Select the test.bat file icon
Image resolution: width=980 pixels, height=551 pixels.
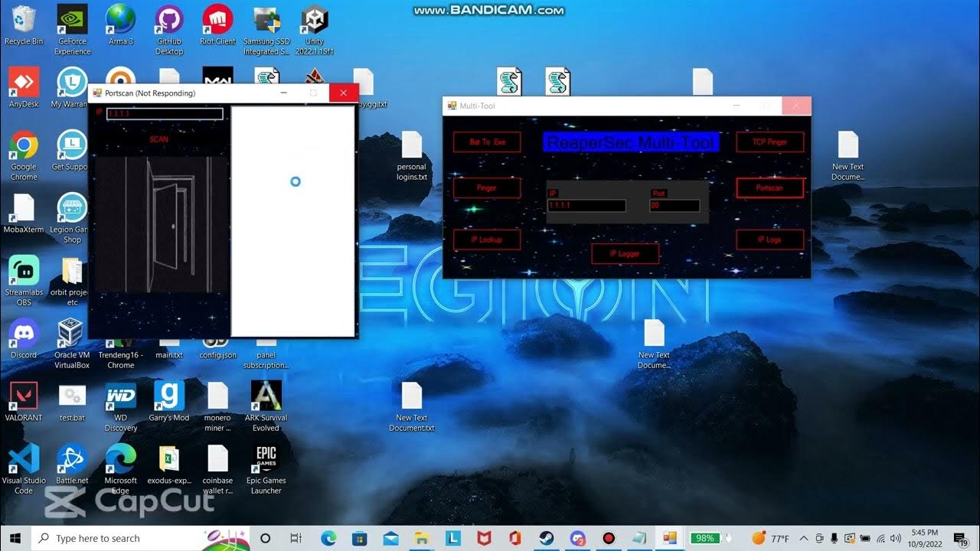[72, 402]
